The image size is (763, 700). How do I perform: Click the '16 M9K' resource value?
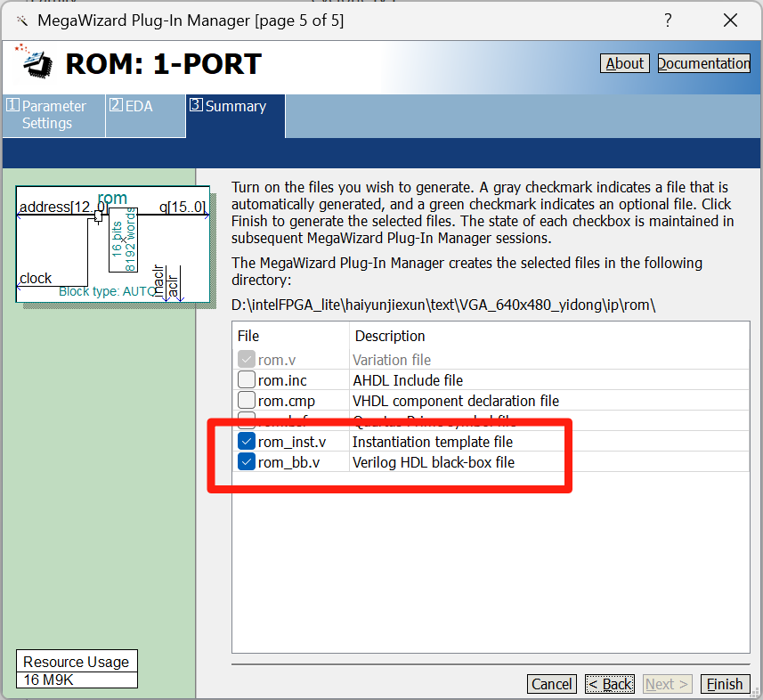(48, 680)
